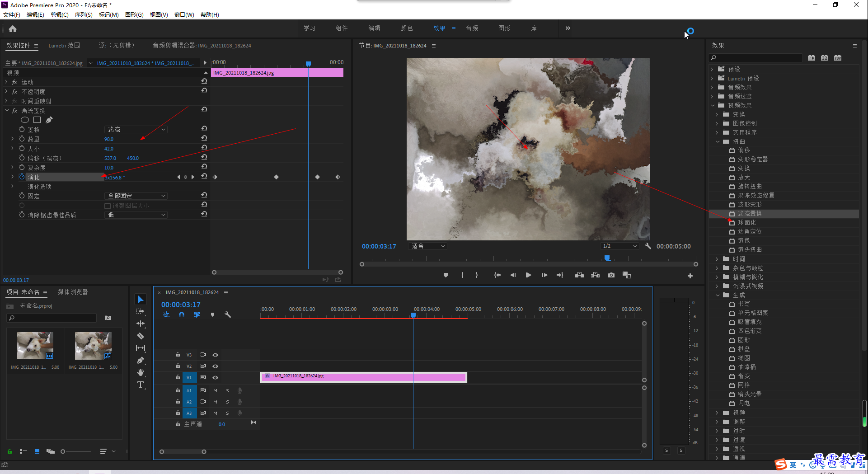Export frame with the camera icon
The height and width of the screenshot is (474, 868).
pyautogui.click(x=611, y=275)
